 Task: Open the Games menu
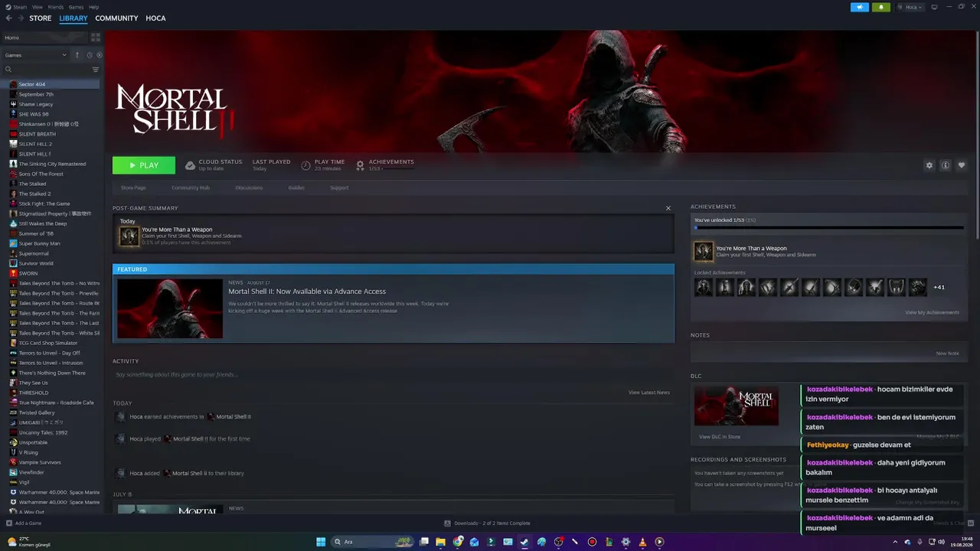tap(77, 7)
